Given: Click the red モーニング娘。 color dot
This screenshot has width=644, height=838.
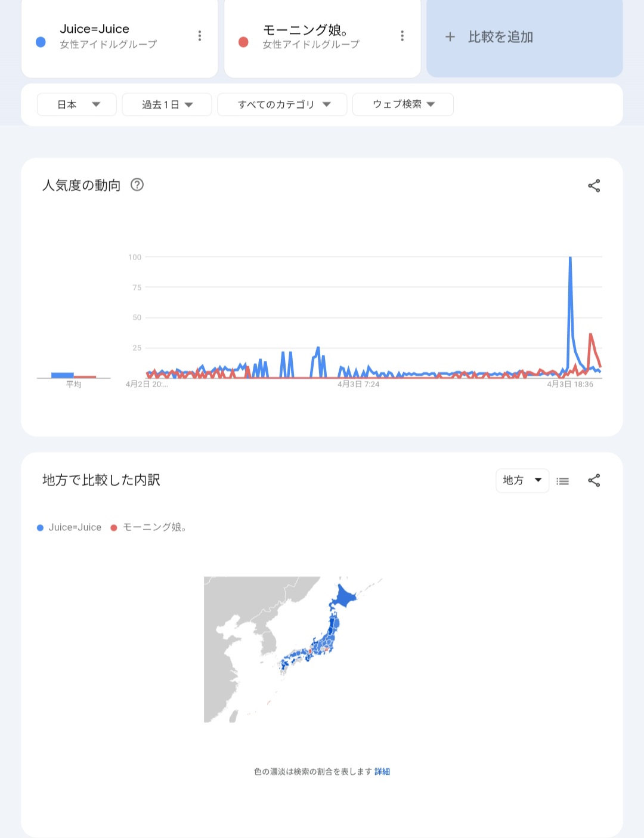Looking at the screenshot, I should pos(243,42).
